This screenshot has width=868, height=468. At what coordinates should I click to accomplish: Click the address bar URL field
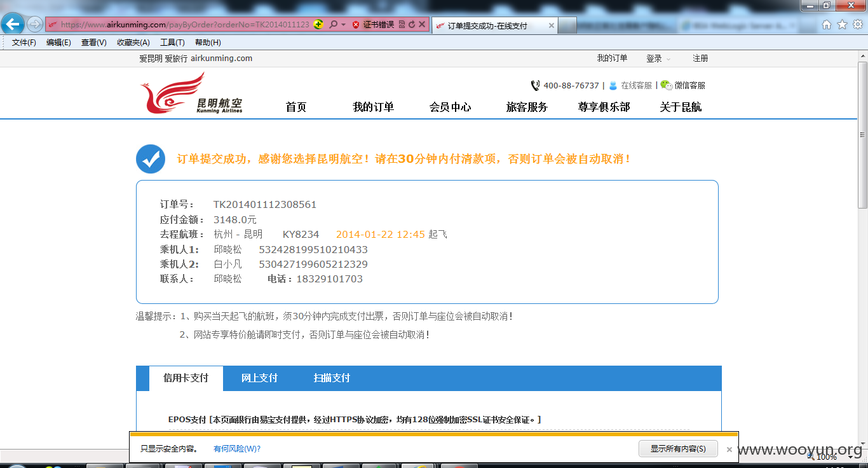pos(184,25)
